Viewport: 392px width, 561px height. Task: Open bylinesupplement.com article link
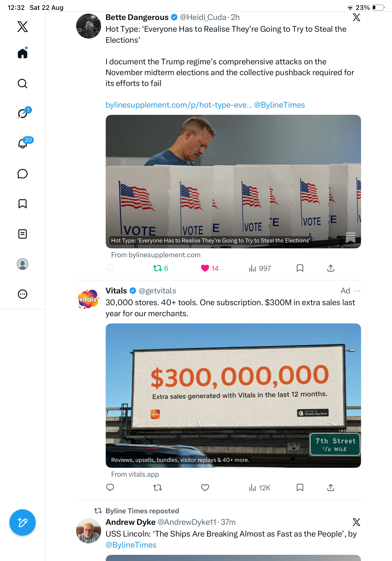pyautogui.click(x=178, y=105)
